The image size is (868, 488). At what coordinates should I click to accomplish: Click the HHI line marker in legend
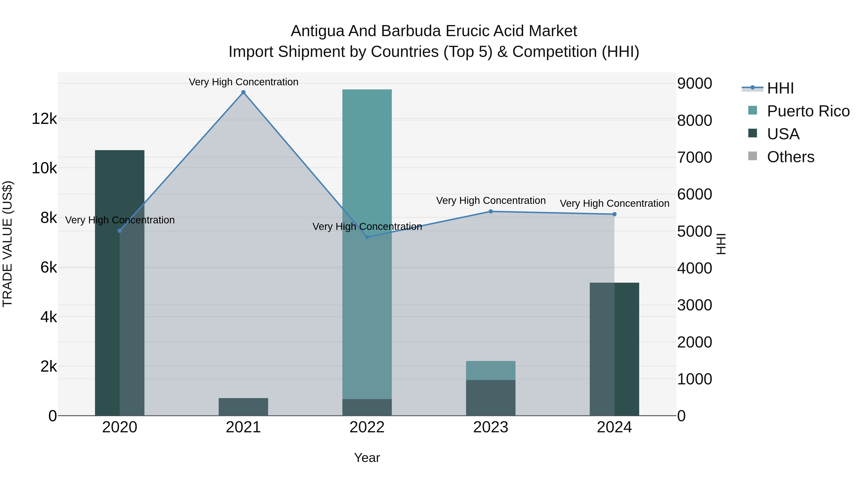point(753,87)
